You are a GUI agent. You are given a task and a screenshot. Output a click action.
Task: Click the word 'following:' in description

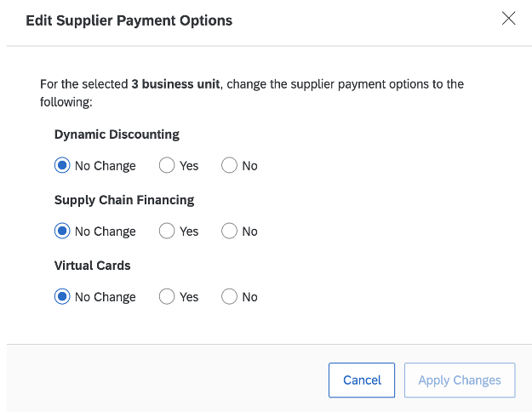(66, 102)
